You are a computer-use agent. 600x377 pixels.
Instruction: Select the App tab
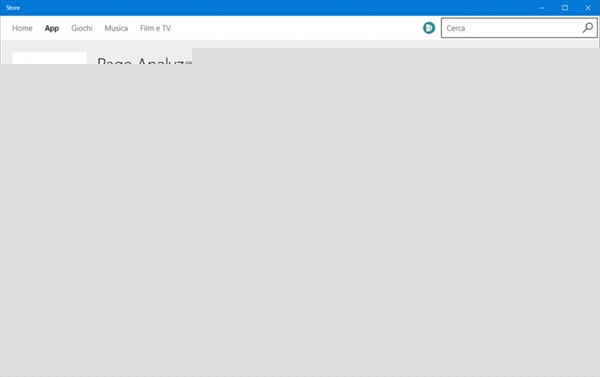52,28
